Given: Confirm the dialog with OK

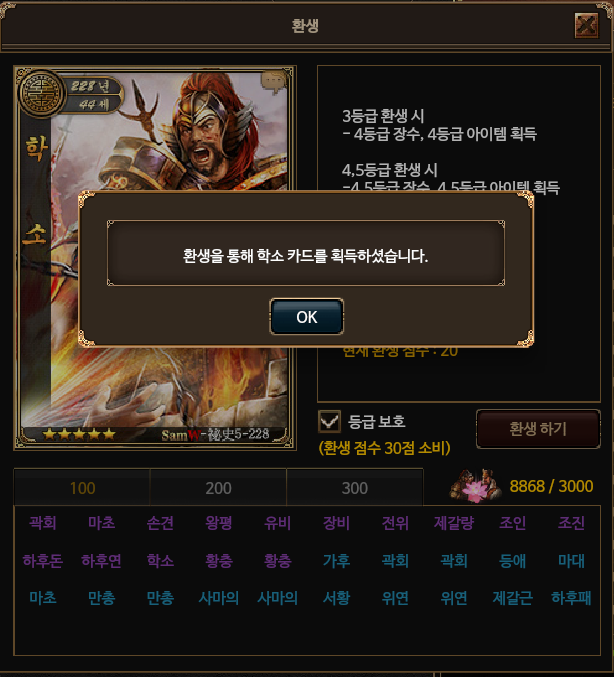Looking at the screenshot, I should coord(307,317).
